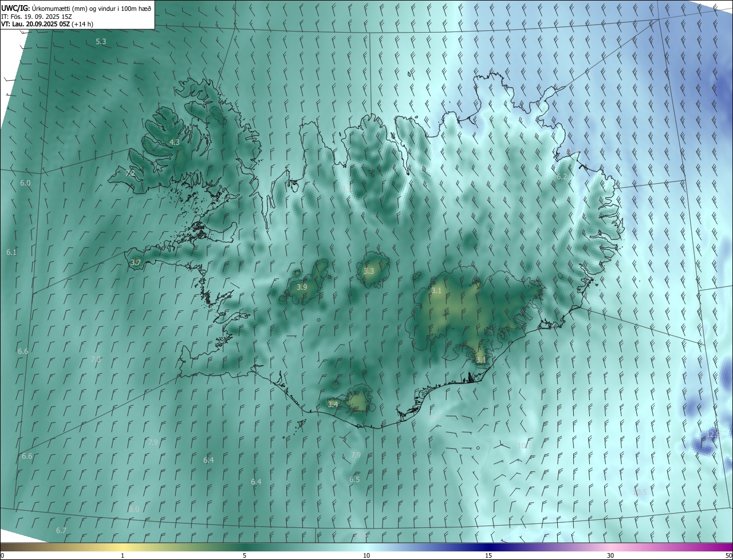Click the 6.7 value on the map
Viewport: 733px width, 560px height.
click(x=61, y=530)
